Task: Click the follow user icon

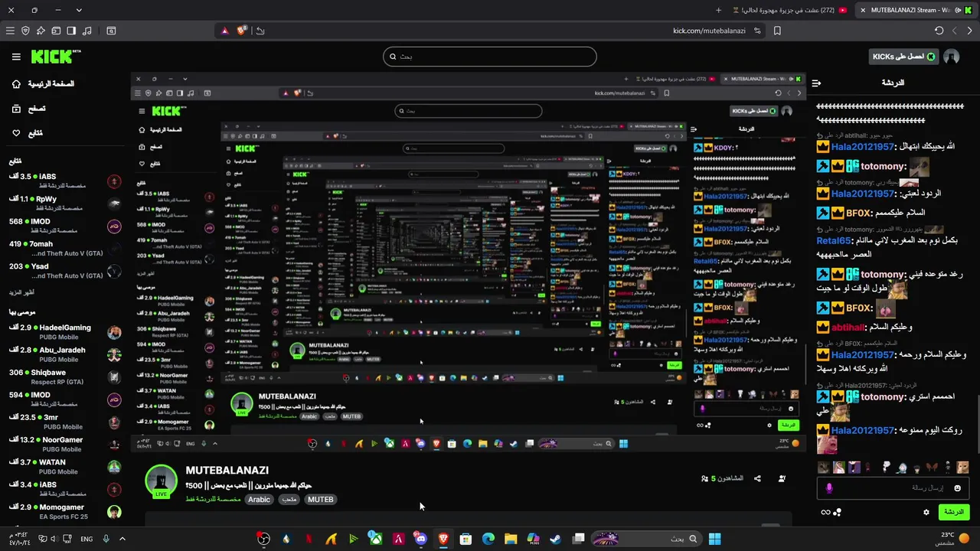Action: point(782,478)
